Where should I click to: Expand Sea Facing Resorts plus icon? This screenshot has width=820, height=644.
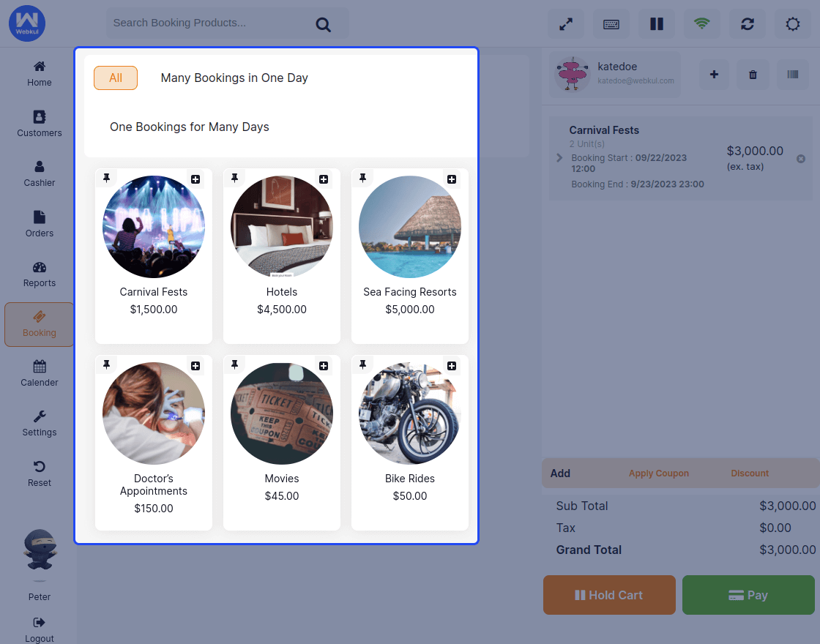pyautogui.click(x=452, y=179)
